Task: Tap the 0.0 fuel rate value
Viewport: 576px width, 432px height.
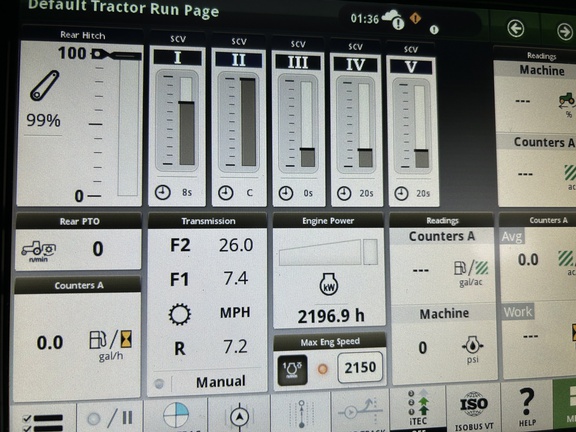Action: 50,342
